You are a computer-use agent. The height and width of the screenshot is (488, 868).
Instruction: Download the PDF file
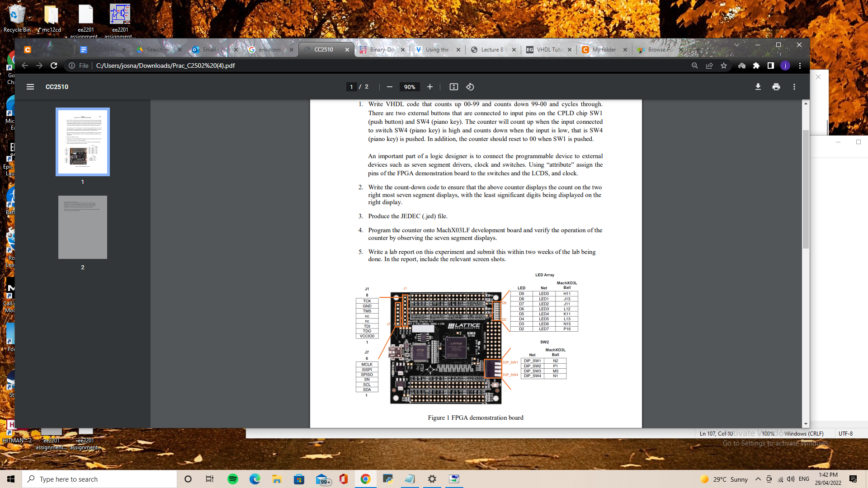pyautogui.click(x=758, y=87)
